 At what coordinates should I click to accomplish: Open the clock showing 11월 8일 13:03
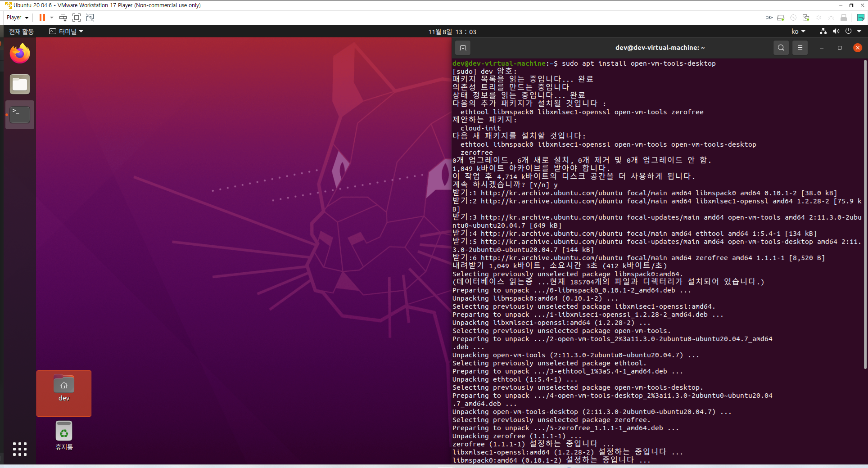pos(452,31)
